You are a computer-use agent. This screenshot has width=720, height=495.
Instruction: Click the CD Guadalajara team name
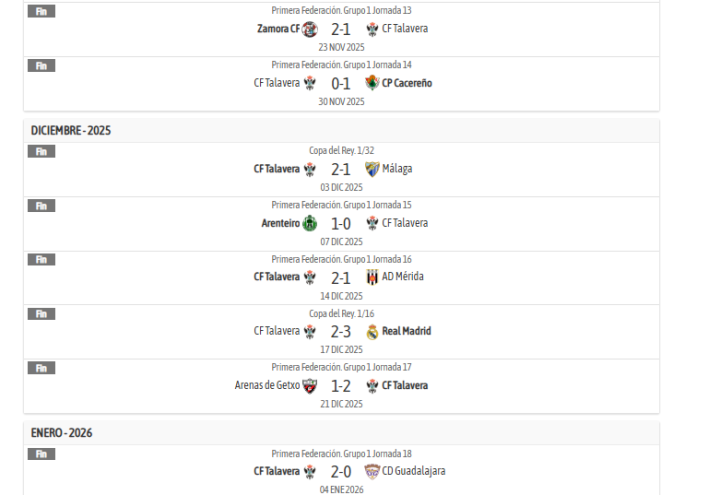(413, 471)
